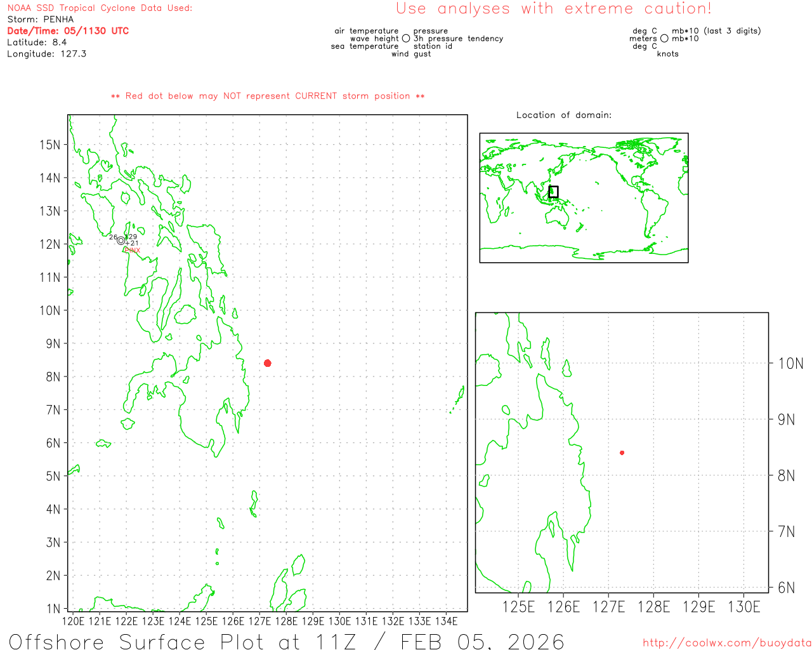This screenshot has height=650, width=812.
Task: Click the air temperature value 26 by station
Action: 112,237
